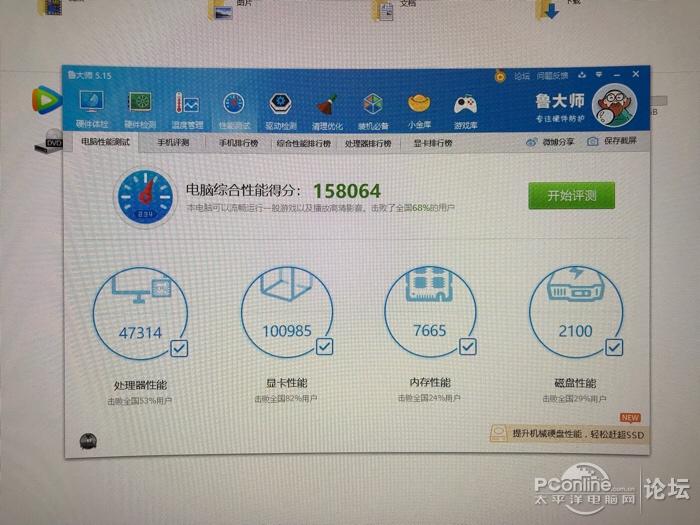Click the Weibo eye logo icon
Screen dimensions: 700x525
coord(531,143)
